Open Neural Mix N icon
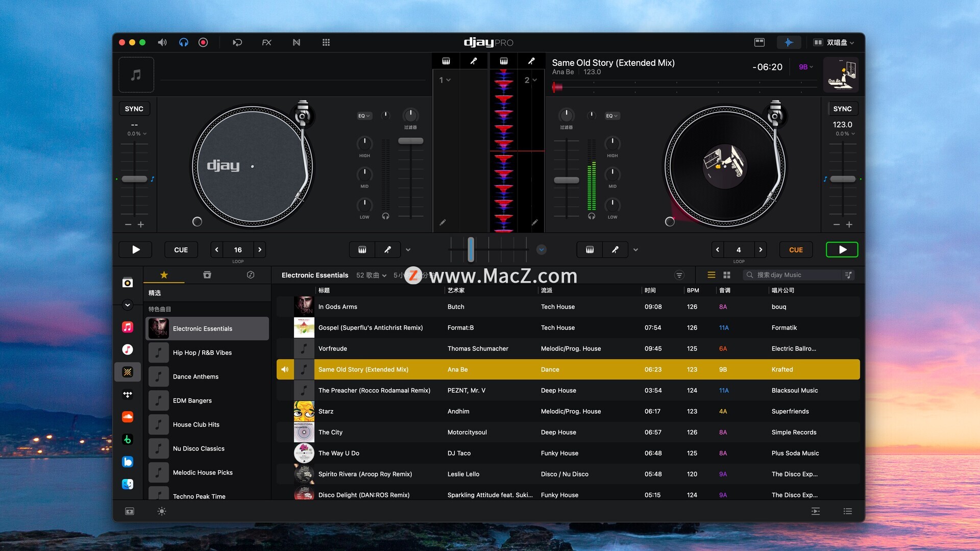This screenshot has width=980, height=551. point(297,42)
